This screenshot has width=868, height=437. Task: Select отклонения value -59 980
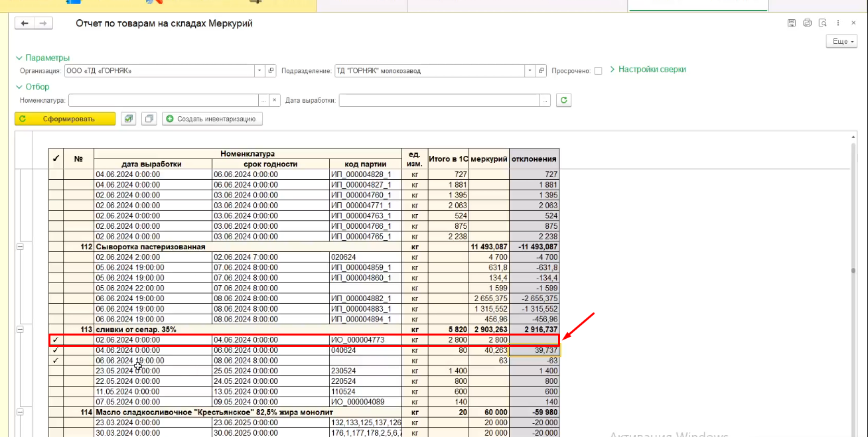click(x=535, y=412)
